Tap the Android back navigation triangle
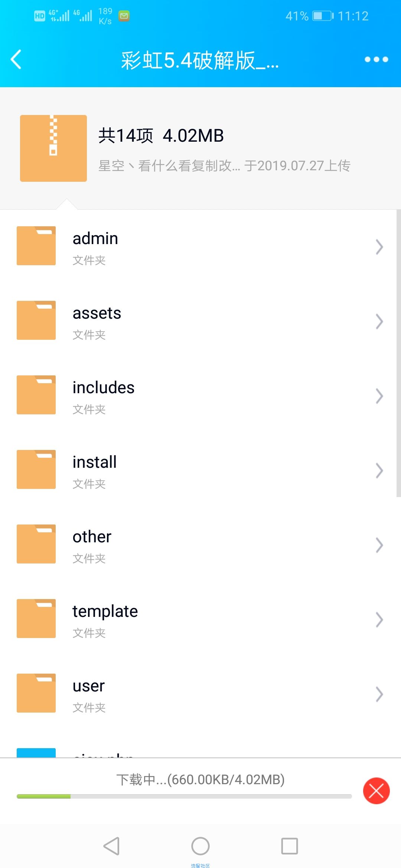 point(111,846)
